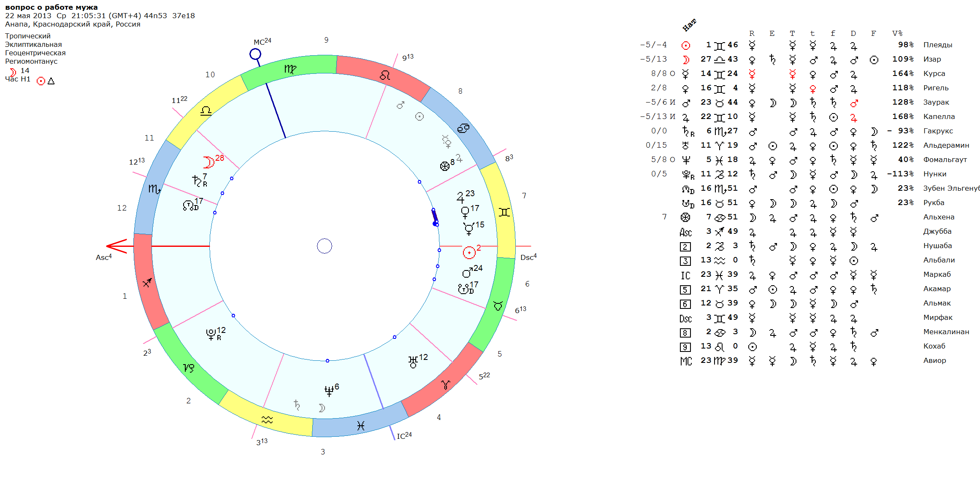Click the Scorpio sign on blue segment
This screenshot has width=980, height=492.
pyautogui.click(x=154, y=189)
